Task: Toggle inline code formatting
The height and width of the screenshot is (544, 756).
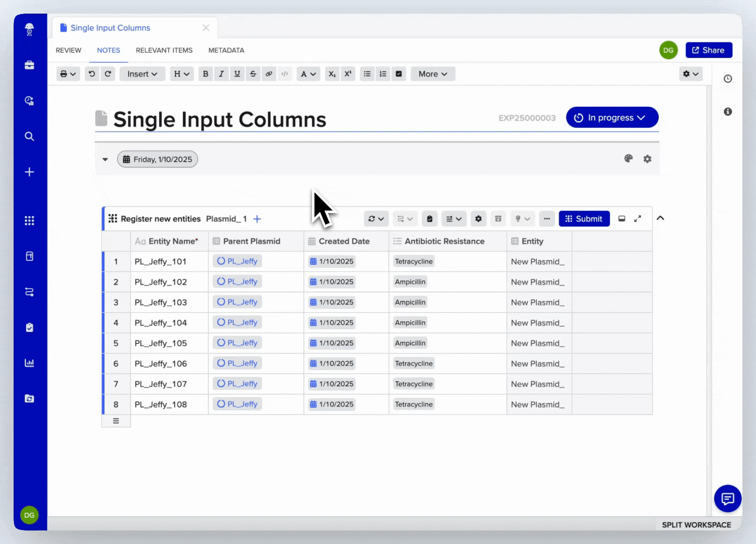Action: coord(285,74)
